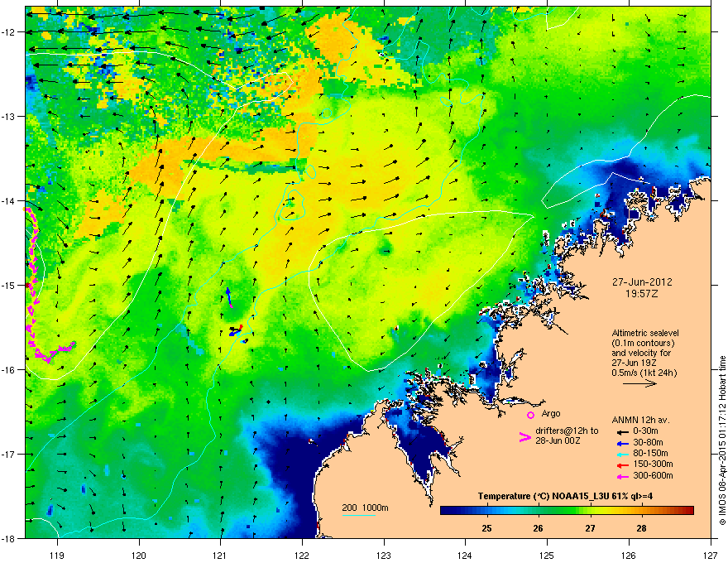This screenshot has width=728, height=563.
Task: Click the cyan 200 1000m isobath legend line
Action: (358, 515)
